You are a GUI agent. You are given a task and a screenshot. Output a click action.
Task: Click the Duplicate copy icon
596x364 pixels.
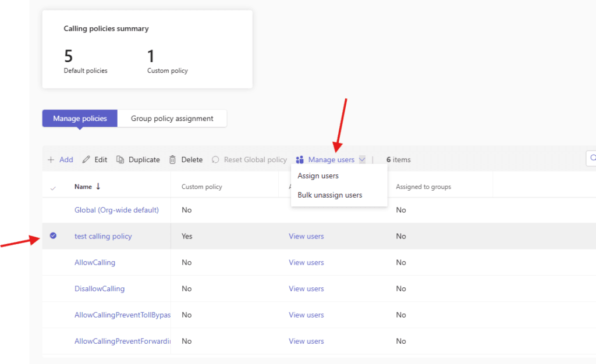pos(120,160)
